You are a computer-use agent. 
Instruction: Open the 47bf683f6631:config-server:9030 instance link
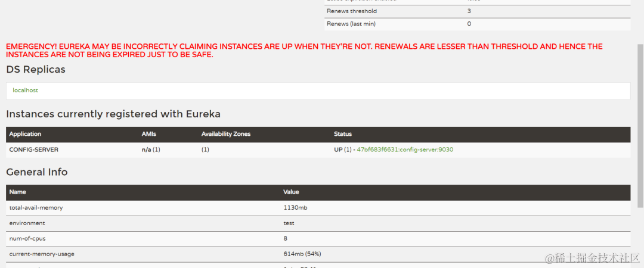(405, 150)
